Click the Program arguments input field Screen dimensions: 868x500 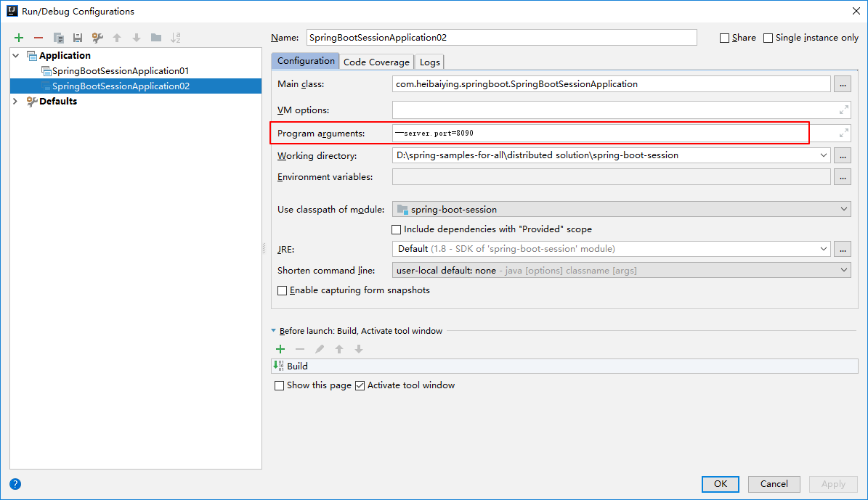tap(599, 134)
